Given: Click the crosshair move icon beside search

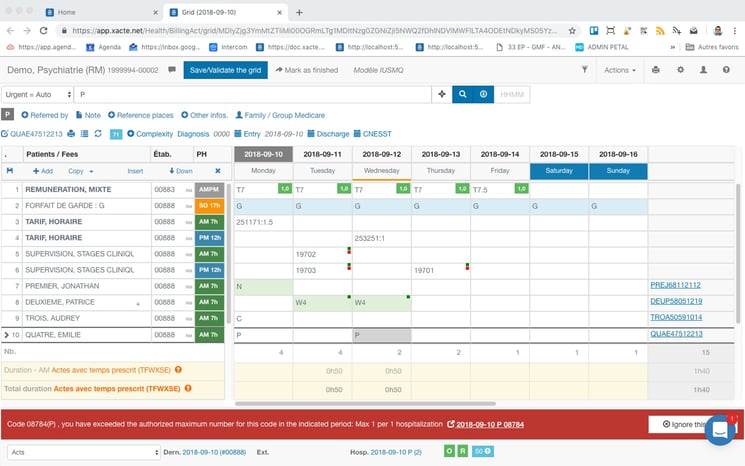Looking at the screenshot, I should coord(442,94).
